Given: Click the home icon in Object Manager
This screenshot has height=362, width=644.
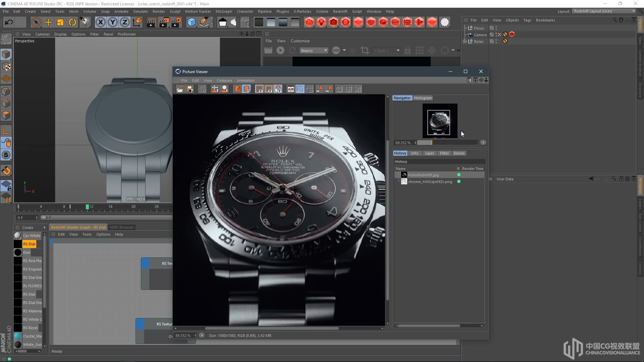Looking at the screenshot, I should 621,20.
